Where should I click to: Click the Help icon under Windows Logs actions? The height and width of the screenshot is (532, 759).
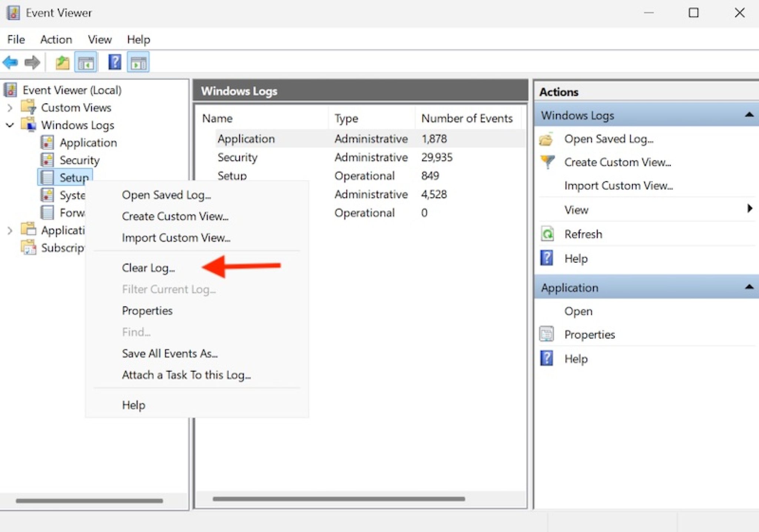coord(547,258)
